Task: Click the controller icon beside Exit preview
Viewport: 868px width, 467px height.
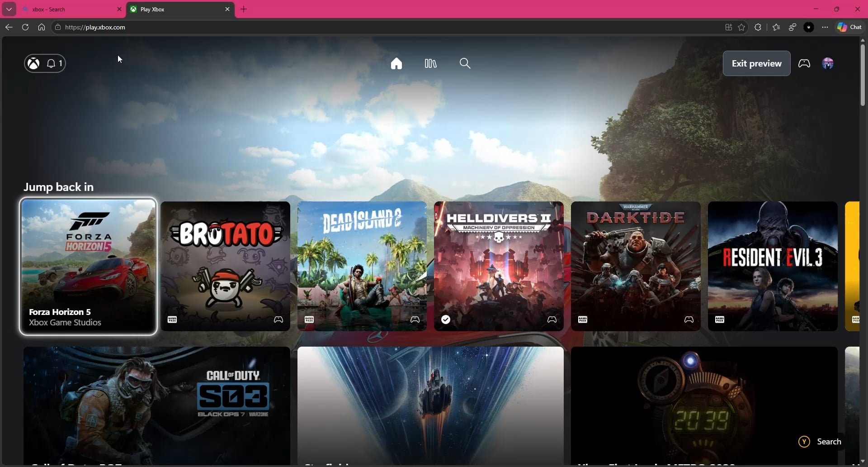Action: point(804,64)
